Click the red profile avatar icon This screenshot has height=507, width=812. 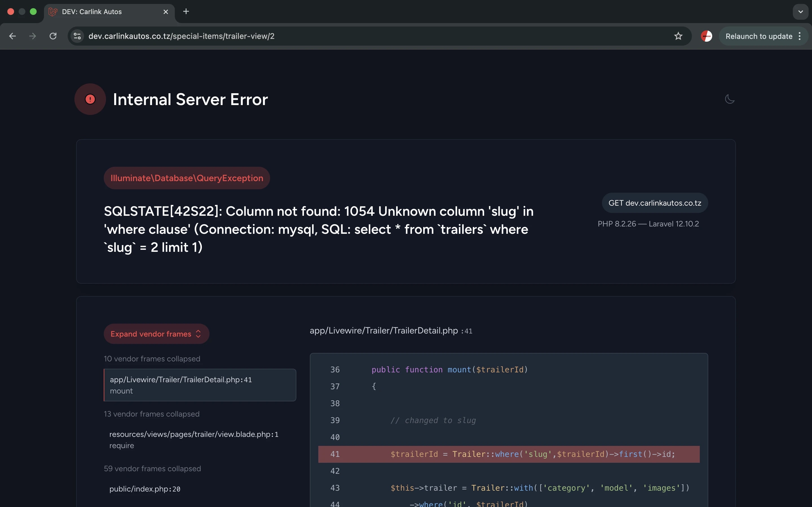click(x=706, y=36)
